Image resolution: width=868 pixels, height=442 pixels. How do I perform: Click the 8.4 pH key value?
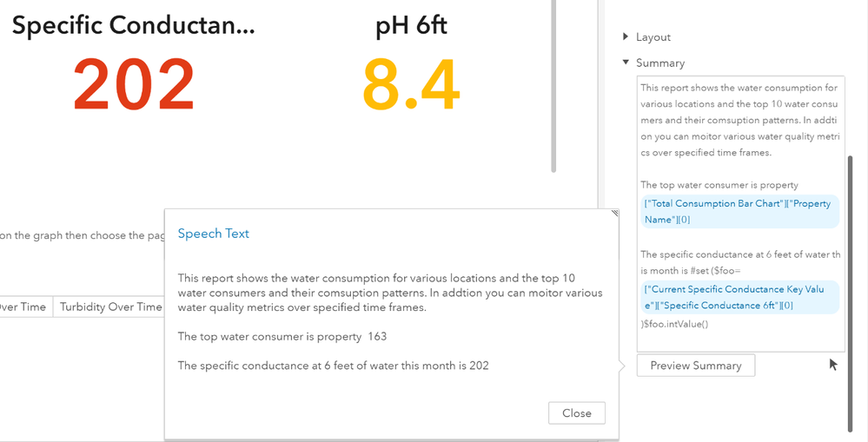tap(410, 84)
